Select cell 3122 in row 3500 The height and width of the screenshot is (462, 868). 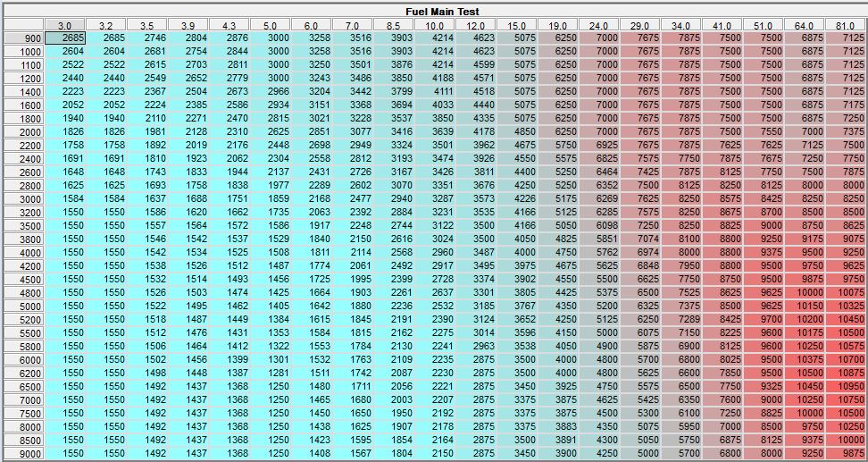click(x=435, y=225)
